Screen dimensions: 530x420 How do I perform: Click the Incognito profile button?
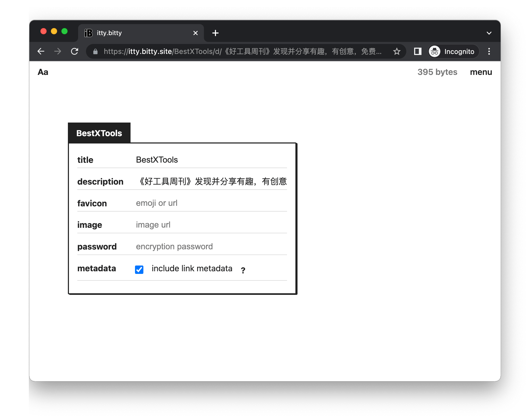[453, 51]
